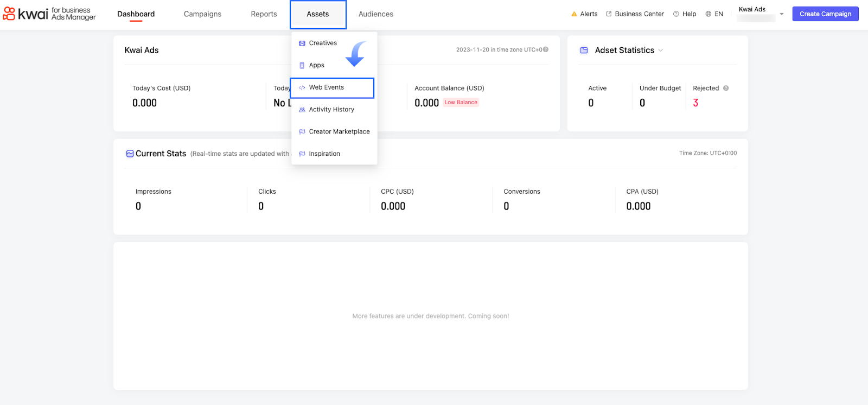Click the Low Balance badge

click(x=461, y=102)
